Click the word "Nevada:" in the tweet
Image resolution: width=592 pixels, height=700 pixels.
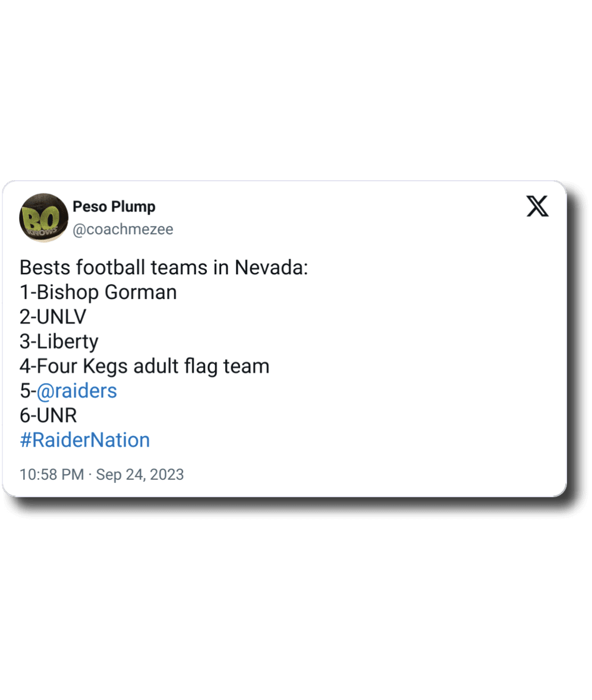coord(272,267)
